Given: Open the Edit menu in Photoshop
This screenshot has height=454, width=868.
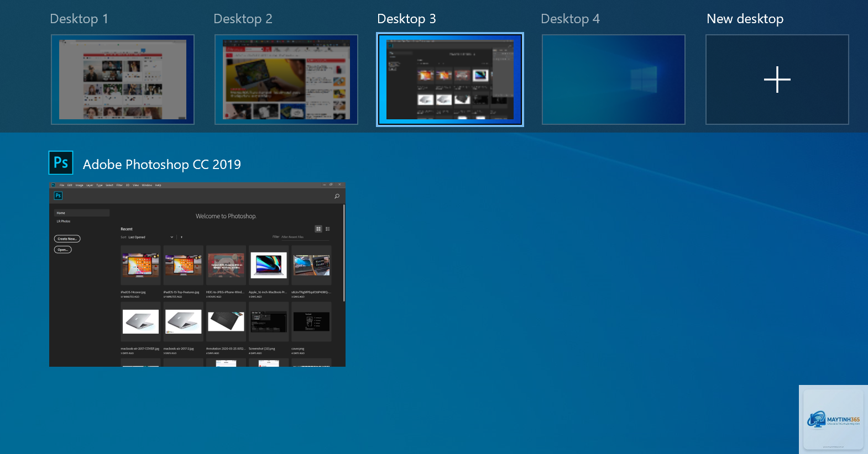Looking at the screenshot, I should (x=70, y=186).
